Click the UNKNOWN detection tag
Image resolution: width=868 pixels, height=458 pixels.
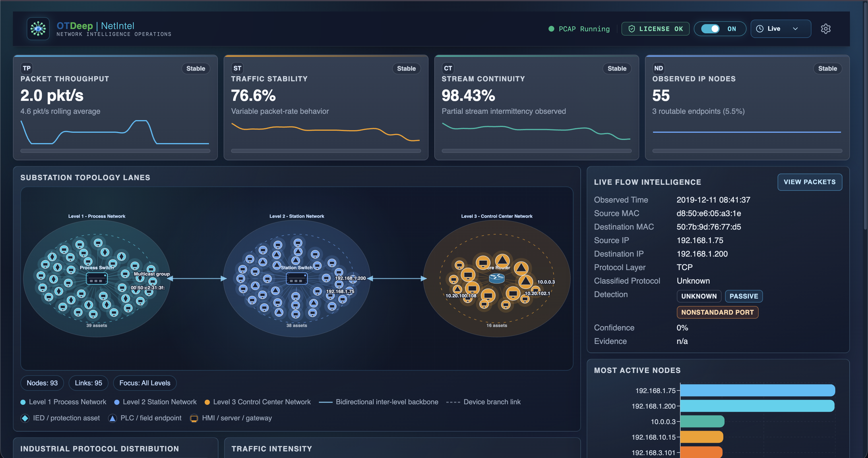click(x=699, y=296)
